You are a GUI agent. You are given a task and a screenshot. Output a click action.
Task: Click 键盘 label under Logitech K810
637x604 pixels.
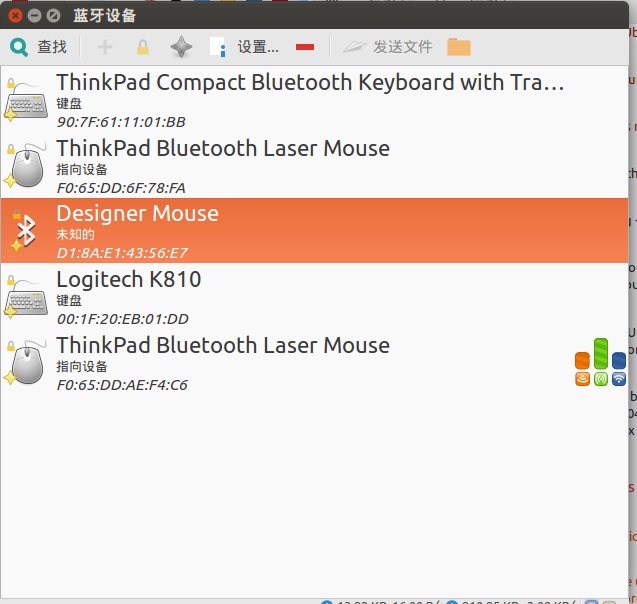[69, 300]
